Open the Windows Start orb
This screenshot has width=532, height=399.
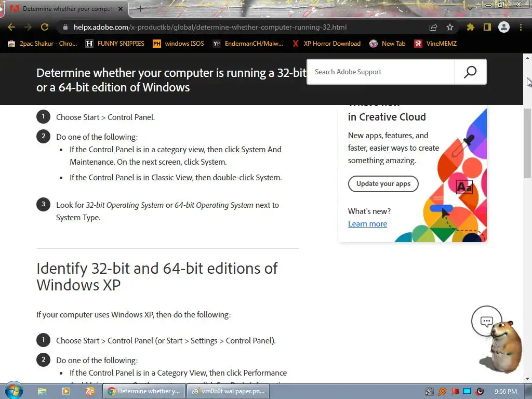click(x=14, y=391)
